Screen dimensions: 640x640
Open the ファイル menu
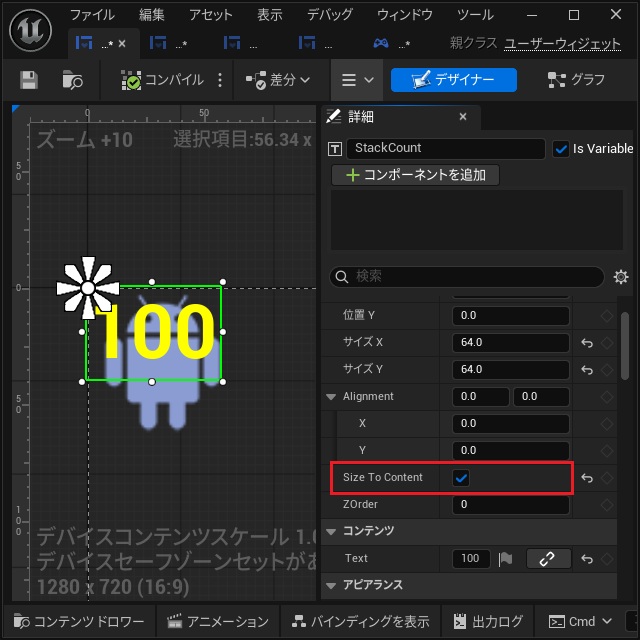click(92, 15)
